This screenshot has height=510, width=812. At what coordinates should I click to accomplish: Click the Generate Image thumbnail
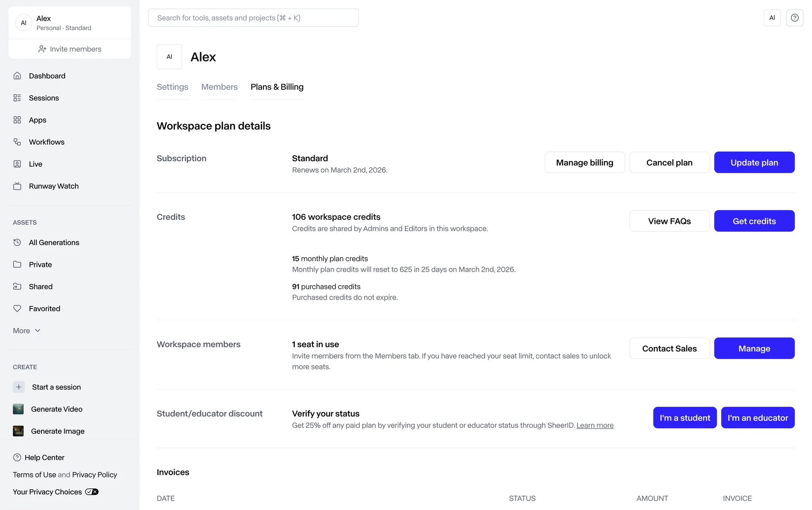pos(18,431)
